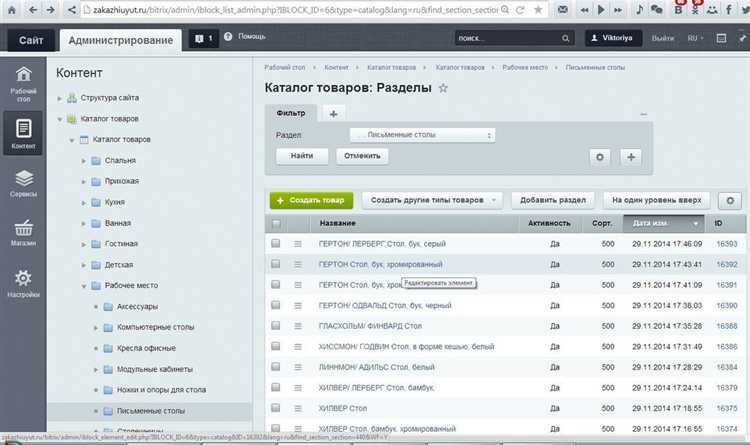Collapse the Каталог товаров top tree node
This screenshot has height=445, width=750.
59,119
